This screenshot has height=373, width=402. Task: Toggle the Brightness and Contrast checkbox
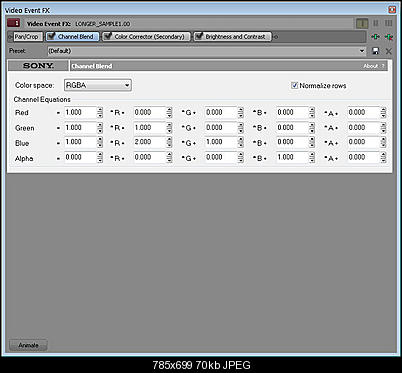[198, 36]
